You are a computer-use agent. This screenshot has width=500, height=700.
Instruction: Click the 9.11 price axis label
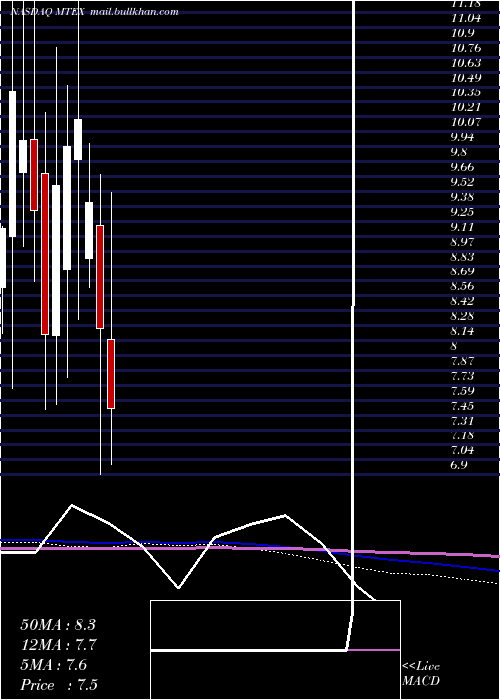[x=462, y=227]
